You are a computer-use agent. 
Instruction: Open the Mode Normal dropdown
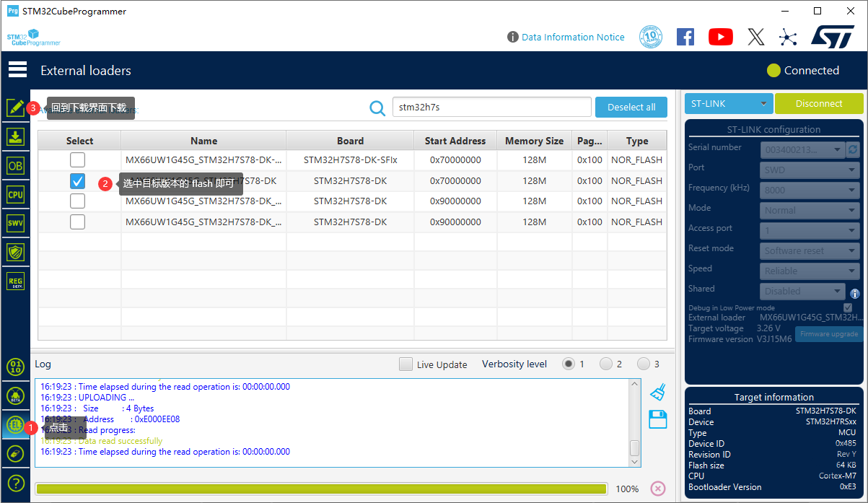pos(810,210)
